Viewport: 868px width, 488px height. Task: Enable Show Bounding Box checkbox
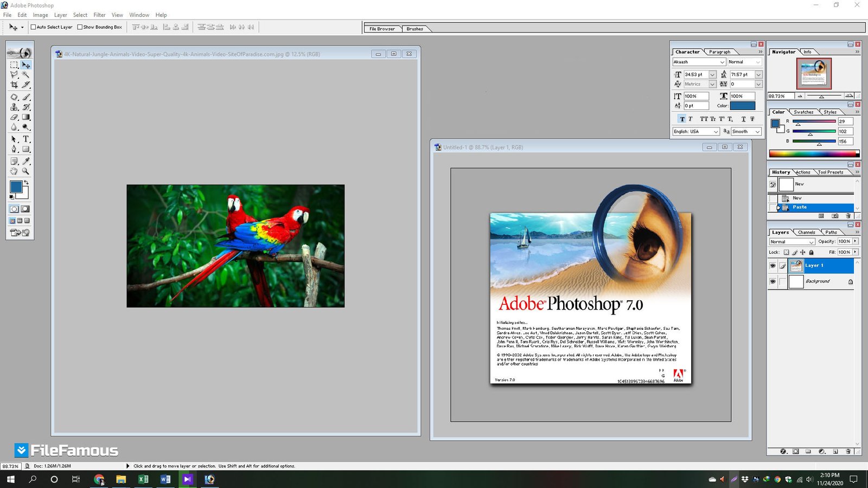pyautogui.click(x=80, y=27)
